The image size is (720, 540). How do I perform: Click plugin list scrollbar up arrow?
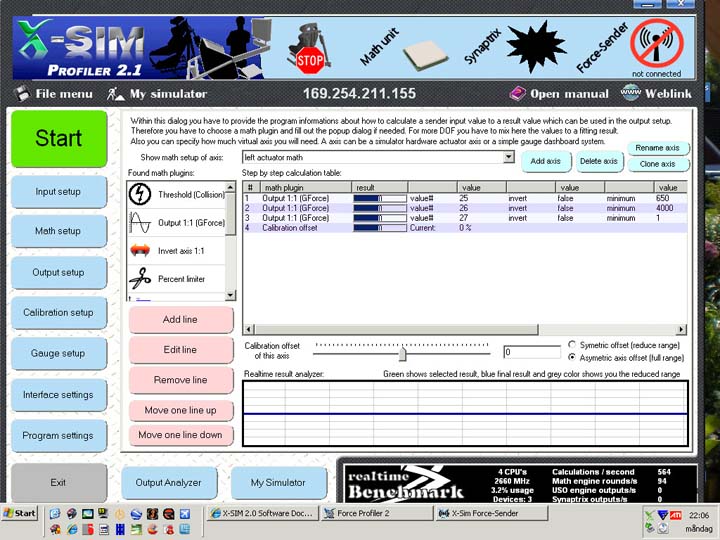tap(231, 187)
